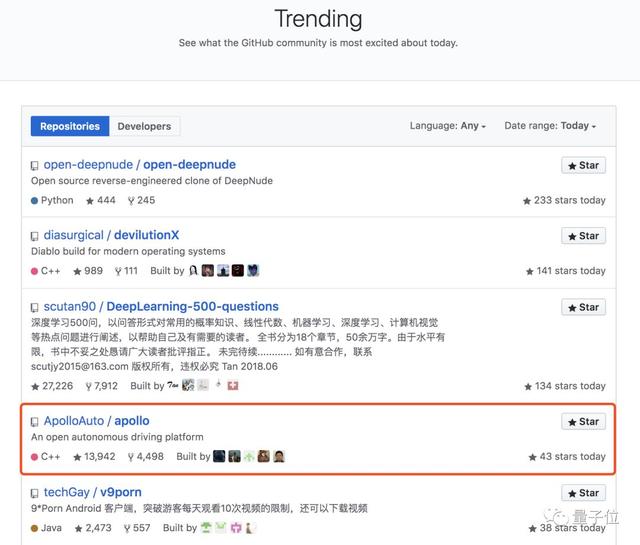Switch to the Repositories tab
Image resolution: width=640 pixels, height=545 pixels.
pos(70,126)
